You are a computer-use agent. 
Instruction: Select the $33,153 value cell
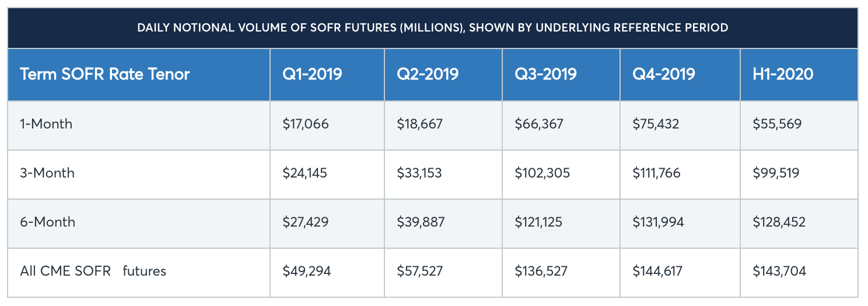(x=419, y=173)
